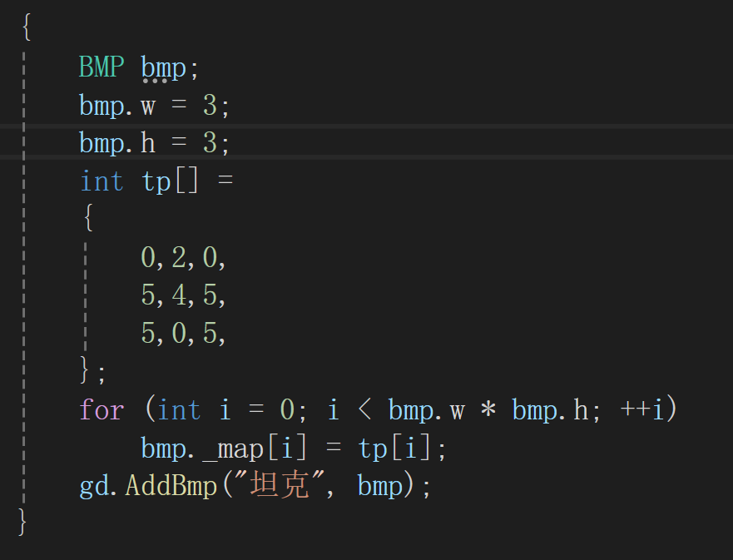Place cursor on line 'bmp.w = 3;'

pyautogui.click(x=154, y=105)
